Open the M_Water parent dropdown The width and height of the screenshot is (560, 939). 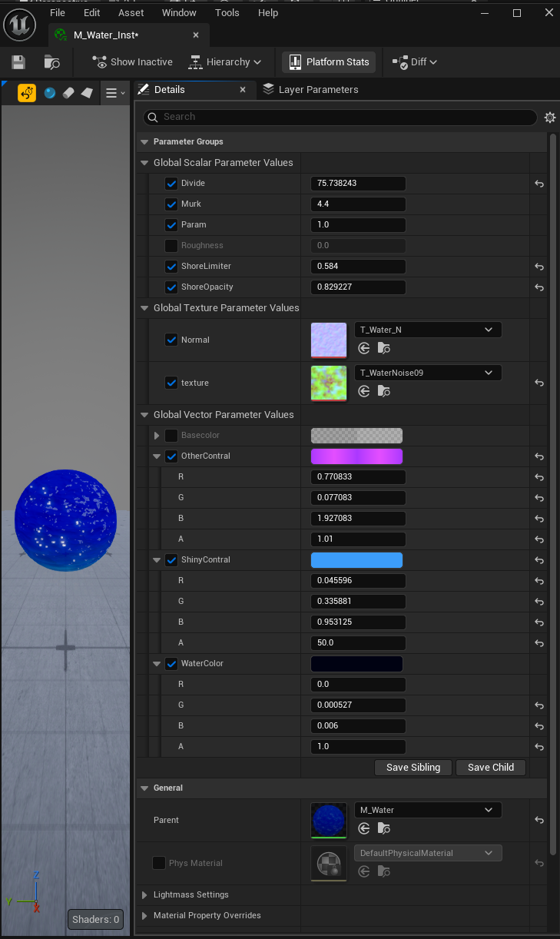pos(428,810)
